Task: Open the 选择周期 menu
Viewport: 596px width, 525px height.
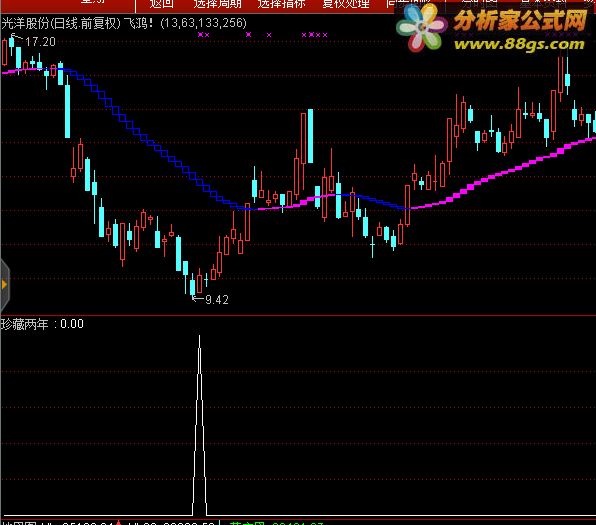Action: pos(217,4)
